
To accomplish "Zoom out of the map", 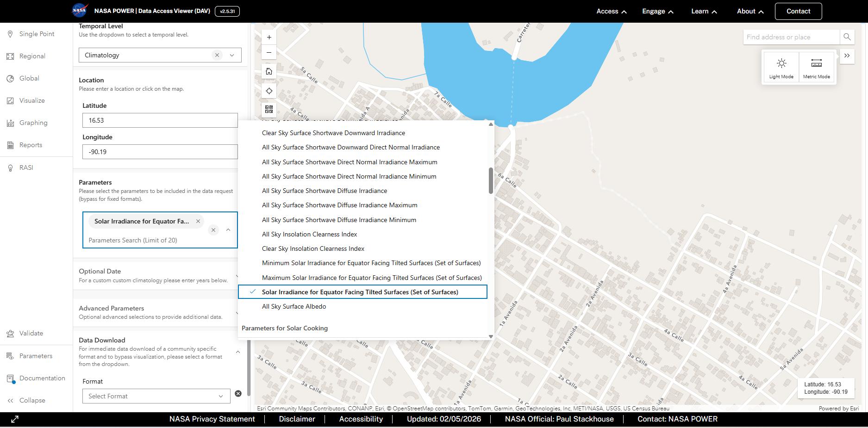I will (x=269, y=52).
